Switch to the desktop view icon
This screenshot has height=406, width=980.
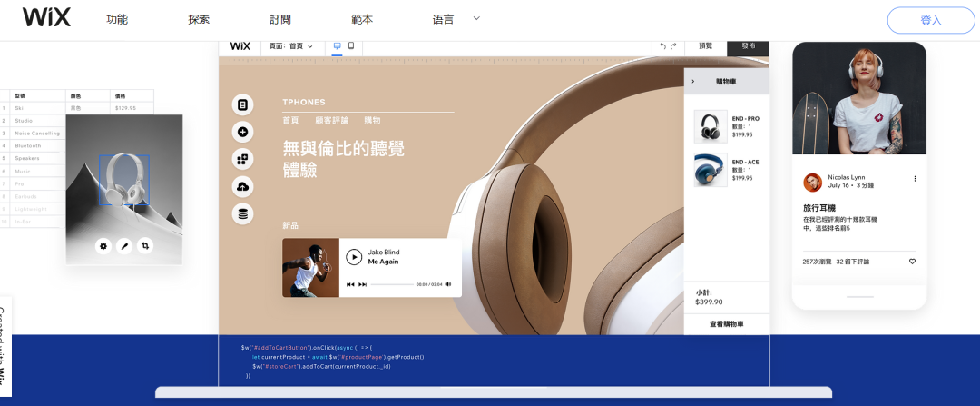pos(337,45)
